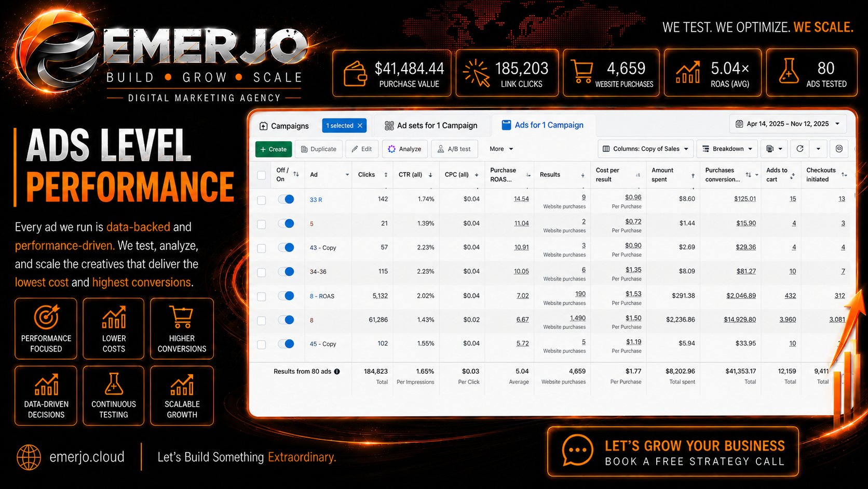Sort by CPC (all) column arrow
Image resolution: width=868 pixels, height=489 pixels.
477,175
